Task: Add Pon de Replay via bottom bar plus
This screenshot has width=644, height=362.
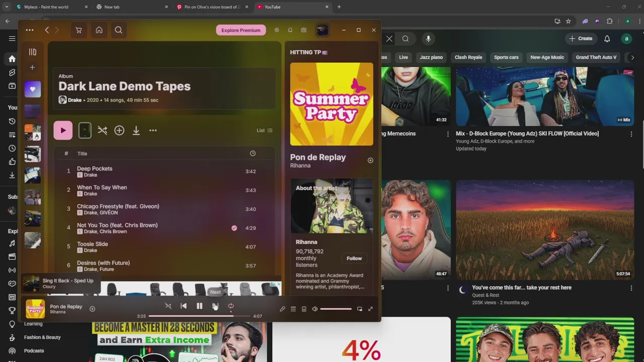Action: pyautogui.click(x=92, y=309)
